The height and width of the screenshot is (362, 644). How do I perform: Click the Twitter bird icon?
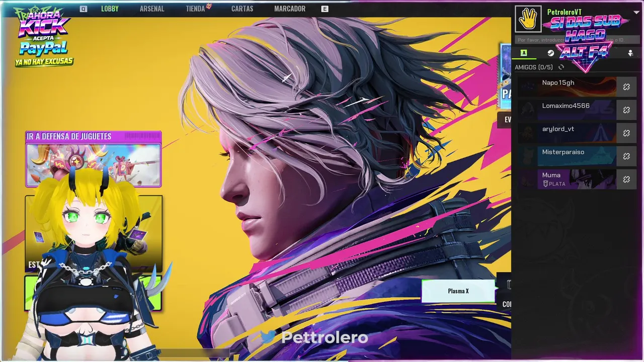(269, 337)
